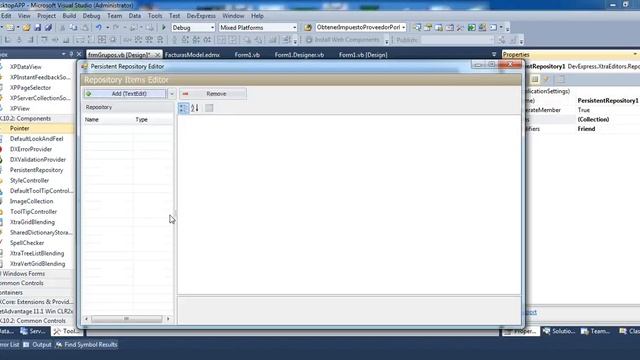Switch to the Form1.vb tab
Viewport: 640px width, 360px height.
247,55
